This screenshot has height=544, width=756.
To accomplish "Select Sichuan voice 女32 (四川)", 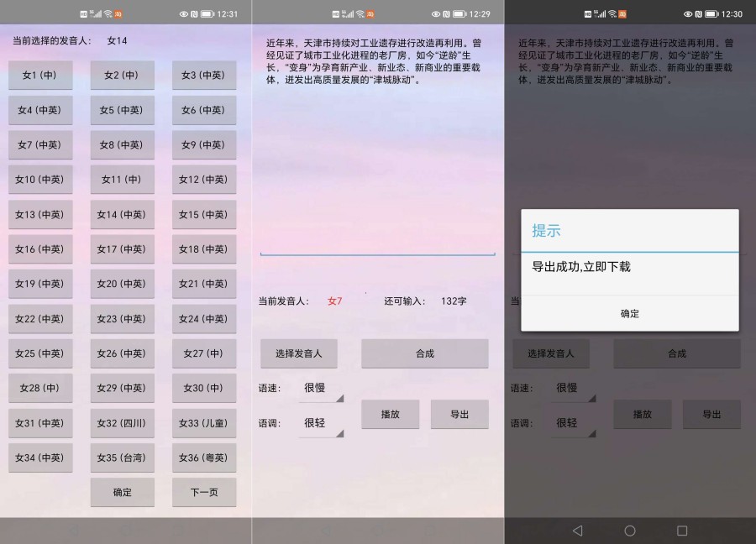I will 122,423.
